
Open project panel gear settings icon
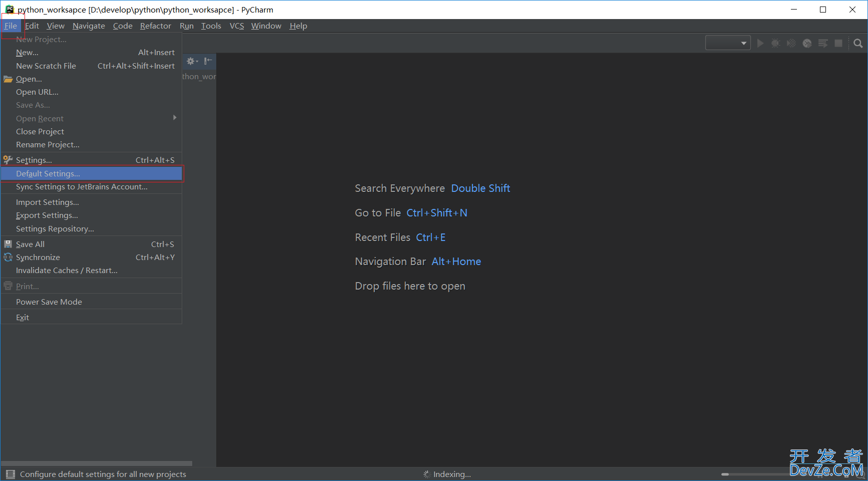[192, 61]
